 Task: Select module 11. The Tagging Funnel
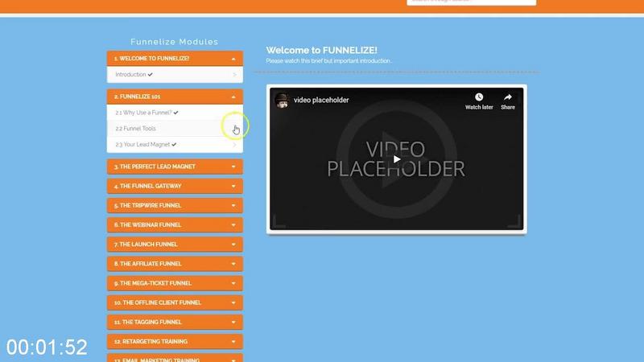pos(175,323)
